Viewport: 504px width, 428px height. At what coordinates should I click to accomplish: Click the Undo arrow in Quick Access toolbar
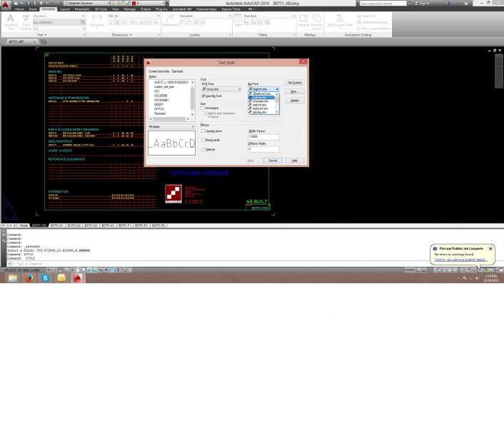click(48, 3)
